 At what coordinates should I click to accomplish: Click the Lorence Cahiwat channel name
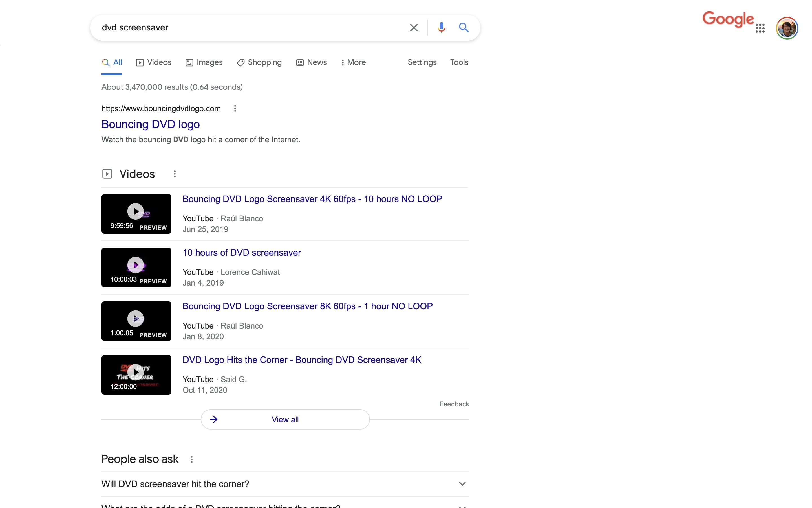(x=250, y=272)
